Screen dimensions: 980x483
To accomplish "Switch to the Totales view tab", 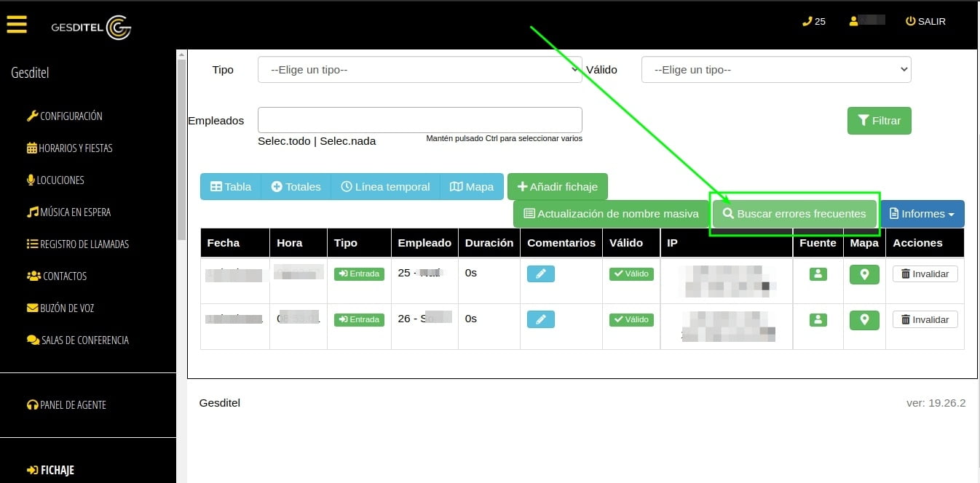I will tap(296, 187).
